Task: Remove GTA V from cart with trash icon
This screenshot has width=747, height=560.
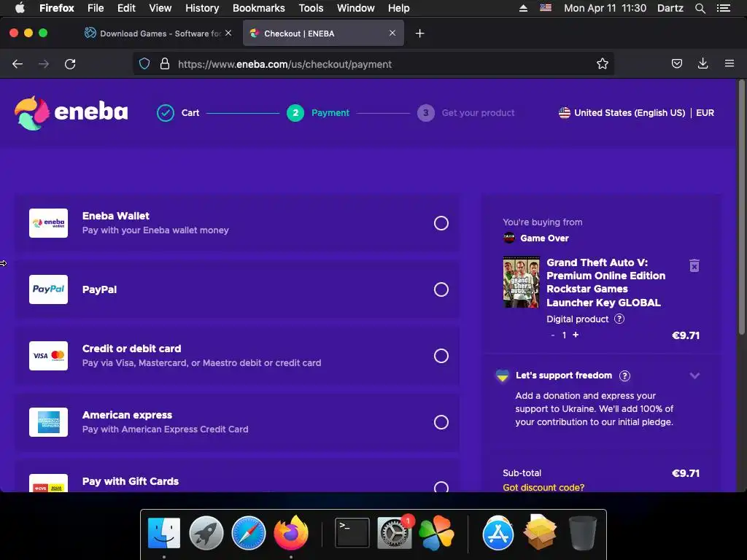Action: (x=694, y=265)
